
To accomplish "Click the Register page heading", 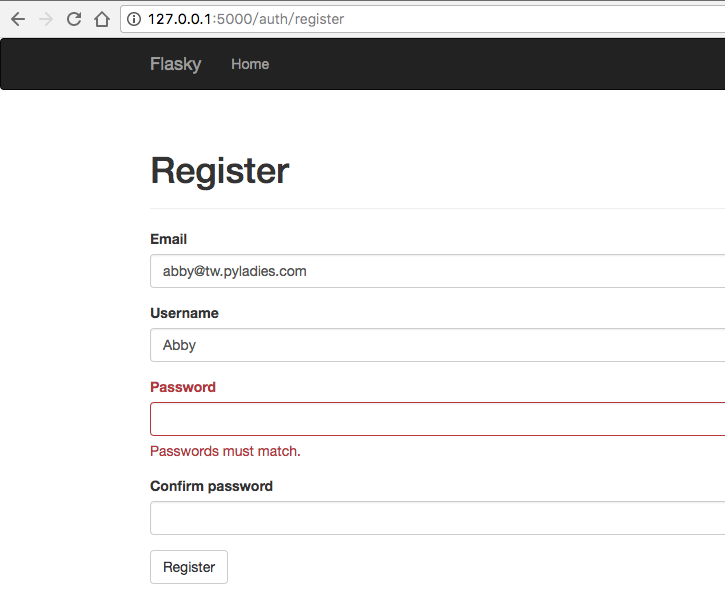I will pos(219,171).
